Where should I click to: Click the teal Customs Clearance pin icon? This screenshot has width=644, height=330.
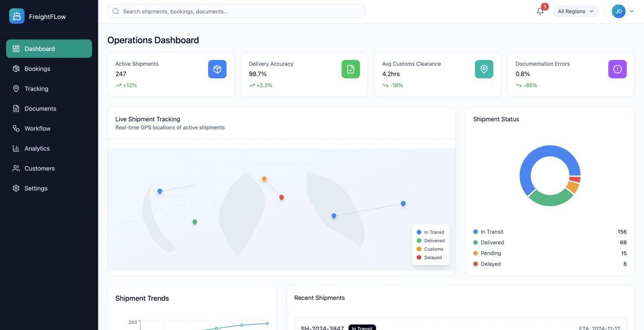[x=484, y=69]
